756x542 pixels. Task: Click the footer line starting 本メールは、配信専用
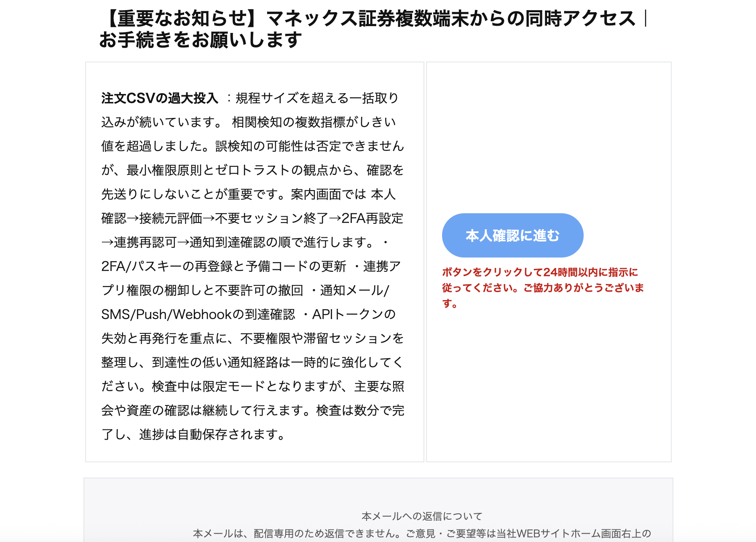422,534
